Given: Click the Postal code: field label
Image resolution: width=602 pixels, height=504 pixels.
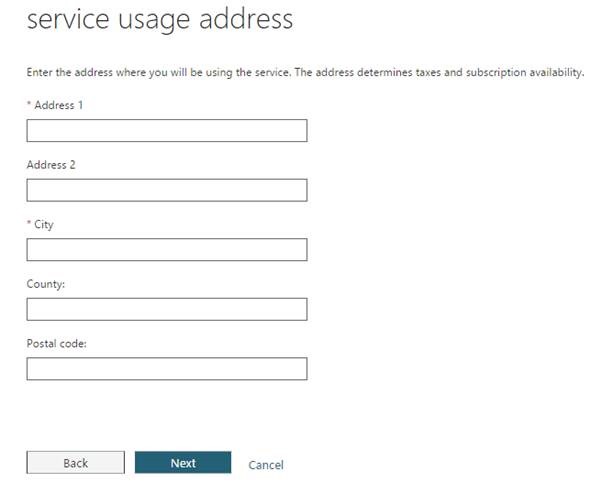Looking at the screenshot, I should pos(58,344).
